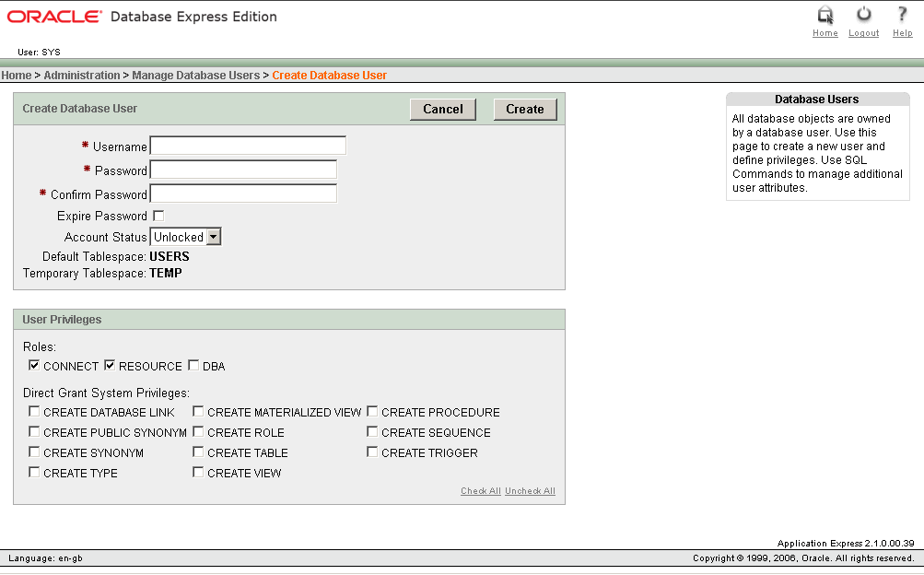Click the Check All link
The image size is (924, 575).
481,491
